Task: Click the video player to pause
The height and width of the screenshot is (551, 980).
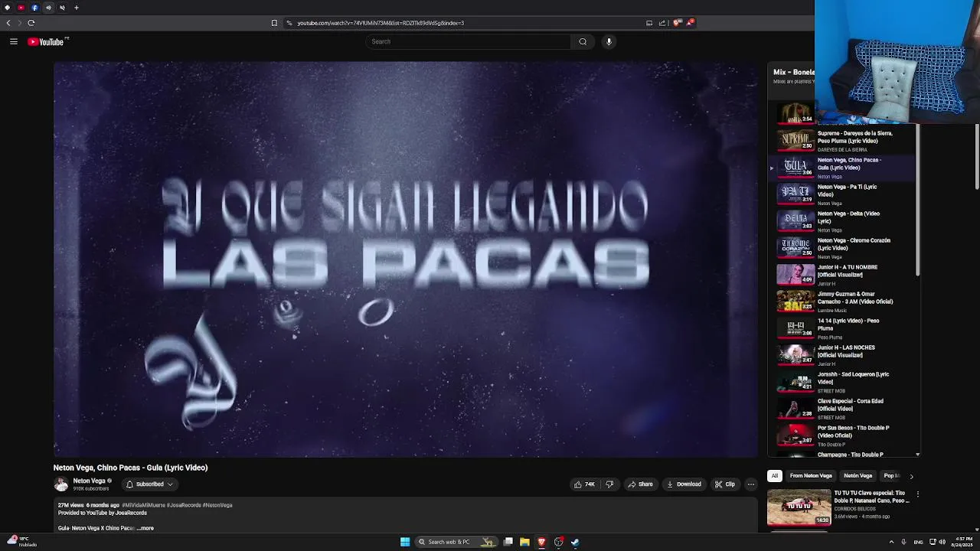Action: tap(405, 259)
